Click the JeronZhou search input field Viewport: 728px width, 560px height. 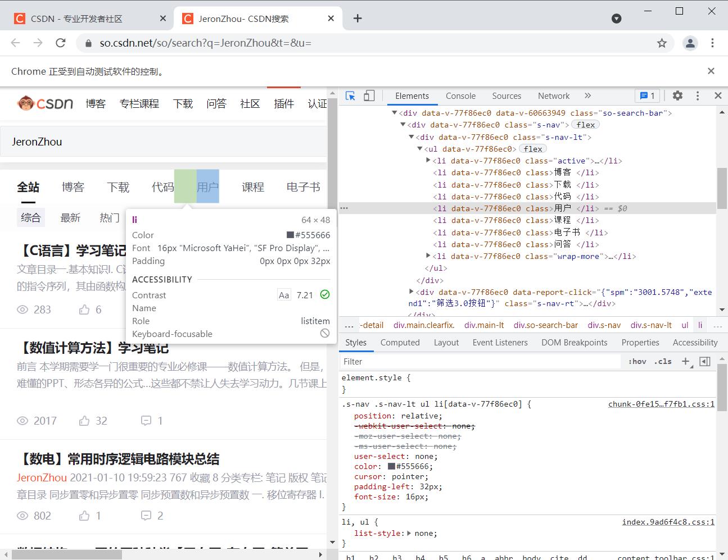pos(163,142)
